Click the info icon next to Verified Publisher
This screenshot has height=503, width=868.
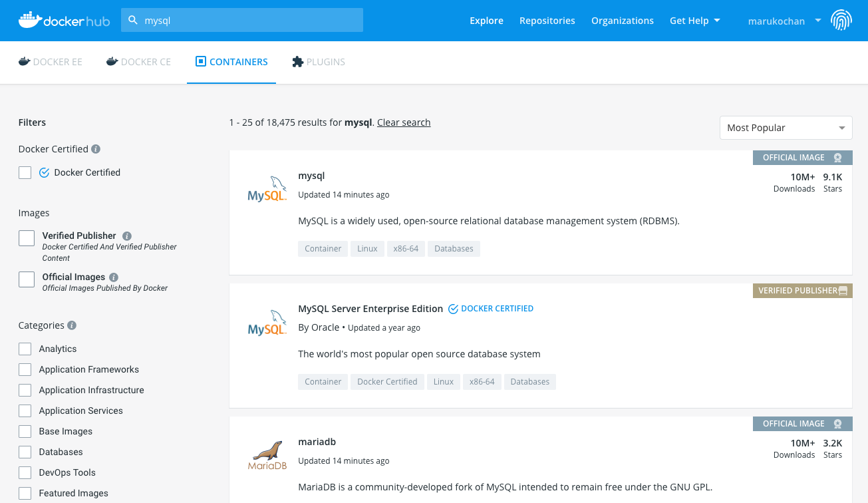(127, 236)
